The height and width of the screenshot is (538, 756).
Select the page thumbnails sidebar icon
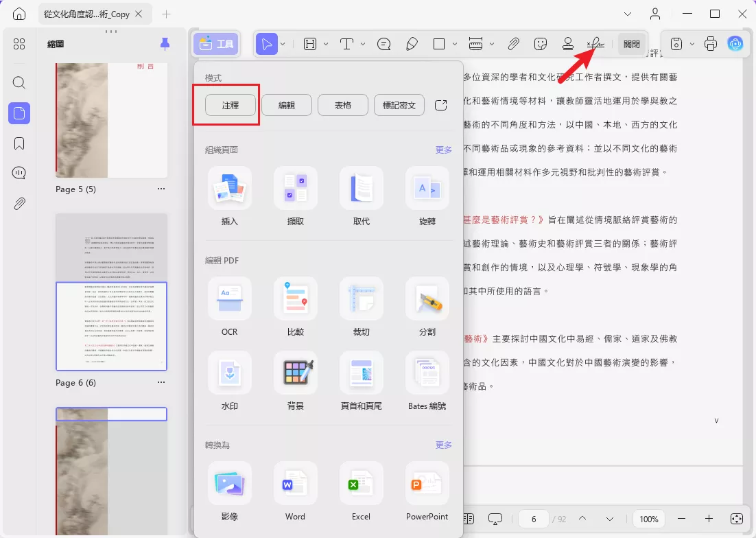click(x=19, y=113)
